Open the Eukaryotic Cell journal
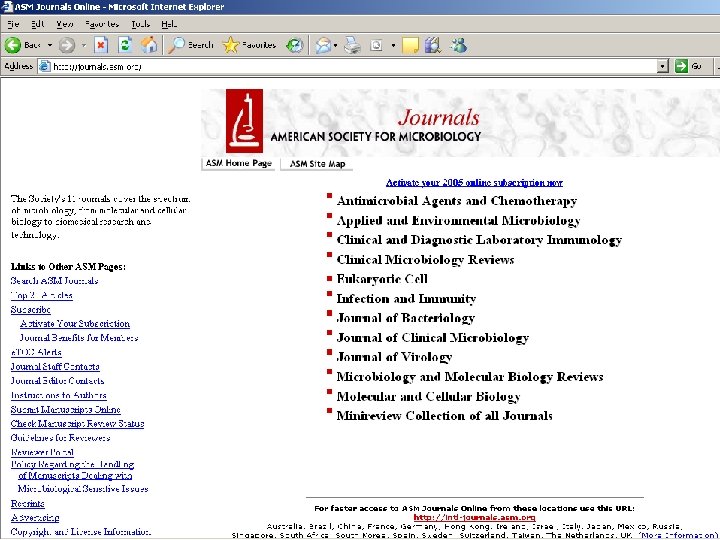720x540 pixels. 382,279
